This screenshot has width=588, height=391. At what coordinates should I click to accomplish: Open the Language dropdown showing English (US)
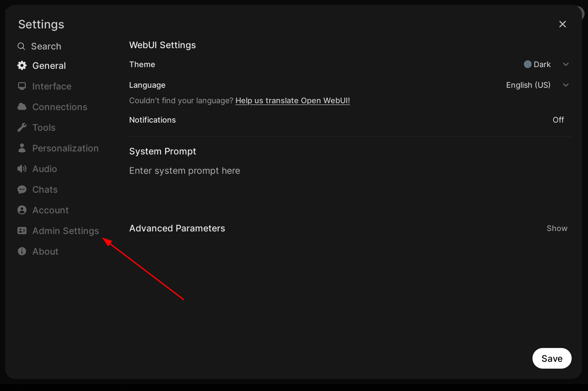[x=537, y=85]
